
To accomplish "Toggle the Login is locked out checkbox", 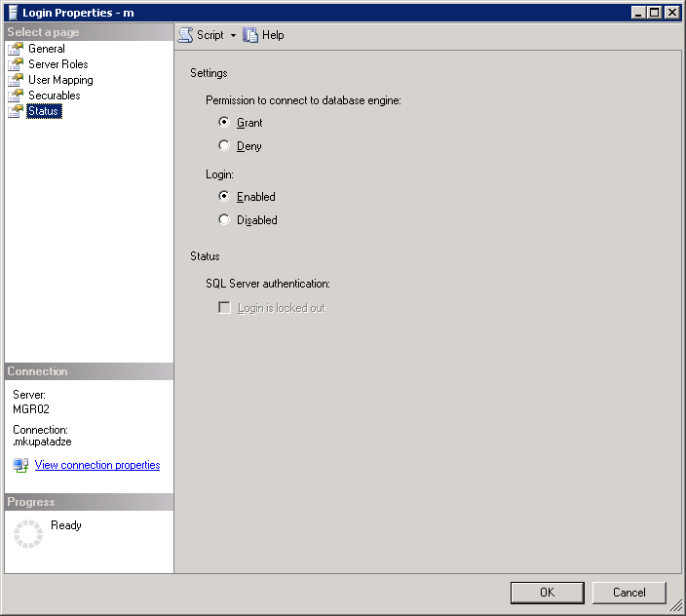I will (x=225, y=308).
